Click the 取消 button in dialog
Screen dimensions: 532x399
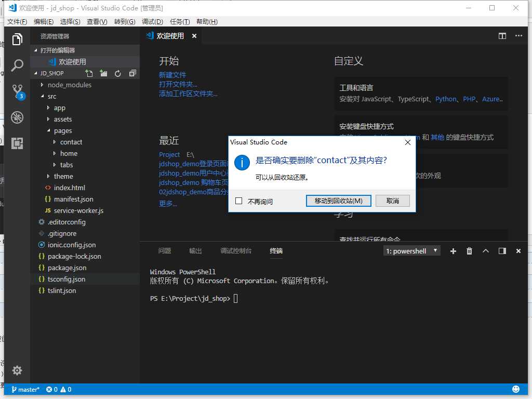[x=393, y=201]
